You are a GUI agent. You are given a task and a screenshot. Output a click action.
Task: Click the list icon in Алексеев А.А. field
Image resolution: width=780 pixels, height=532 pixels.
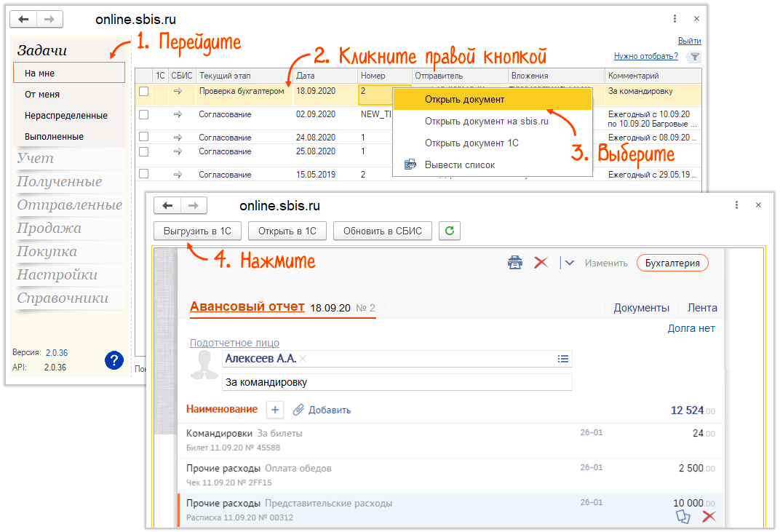coord(562,359)
